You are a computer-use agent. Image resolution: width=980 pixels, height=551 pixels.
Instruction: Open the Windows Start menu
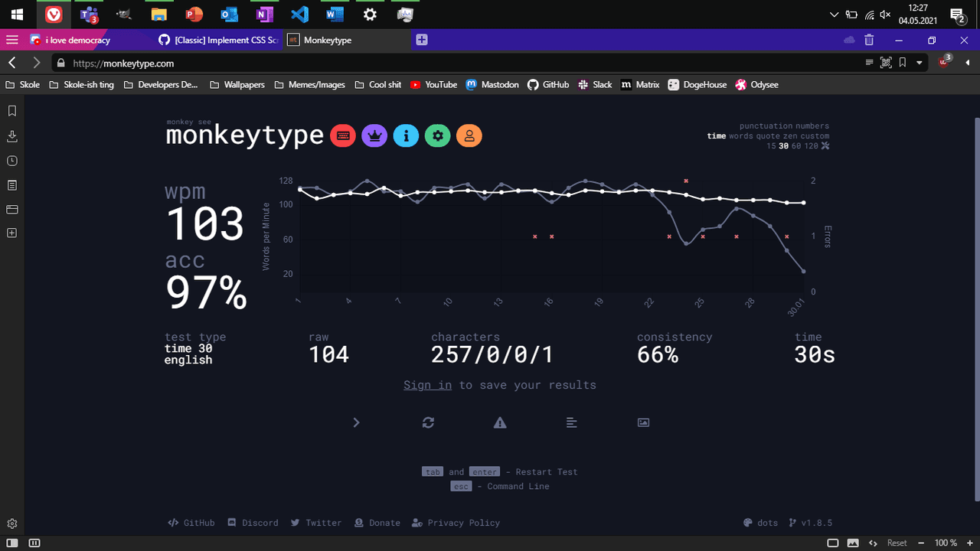(x=17, y=14)
